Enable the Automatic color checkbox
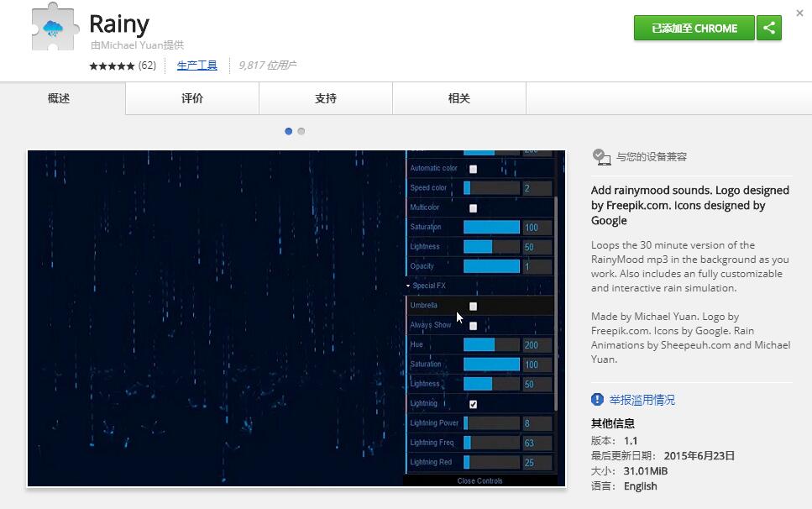 (473, 168)
